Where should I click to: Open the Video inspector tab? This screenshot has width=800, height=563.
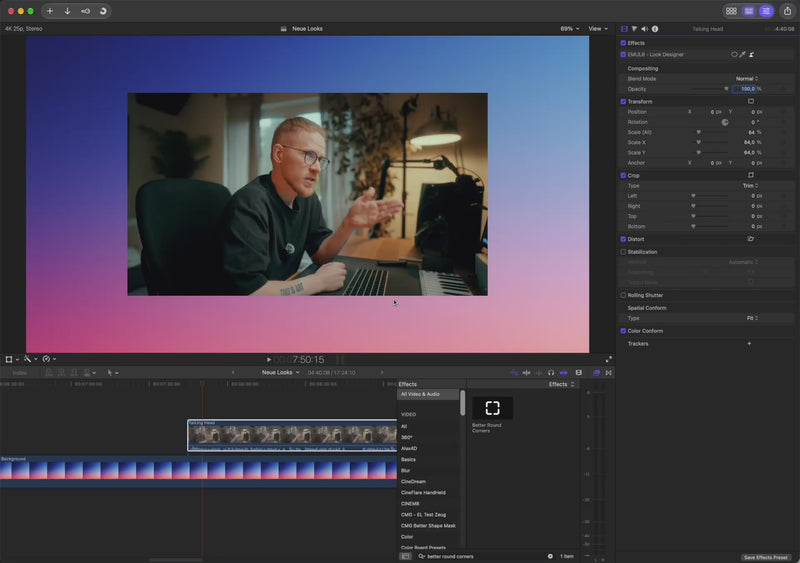tap(624, 29)
